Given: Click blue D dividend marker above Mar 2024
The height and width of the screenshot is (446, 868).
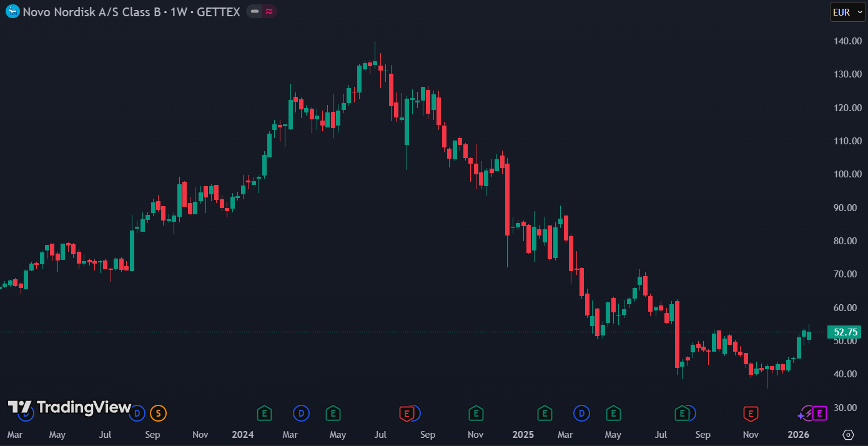Looking at the screenshot, I should 301,413.
